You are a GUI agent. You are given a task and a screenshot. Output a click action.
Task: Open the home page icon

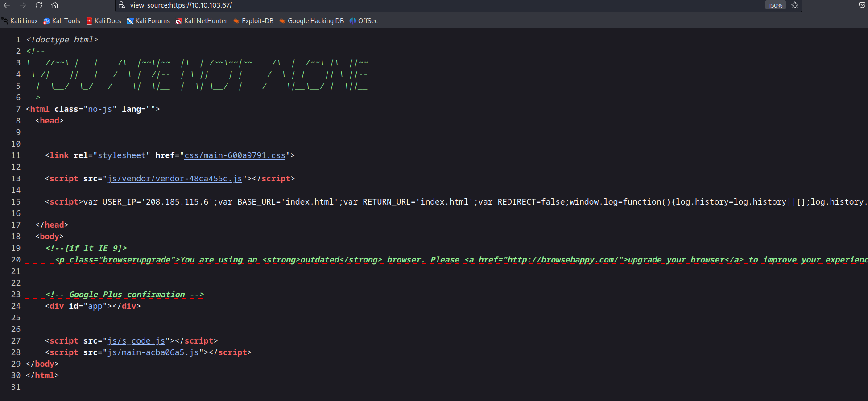click(x=54, y=5)
